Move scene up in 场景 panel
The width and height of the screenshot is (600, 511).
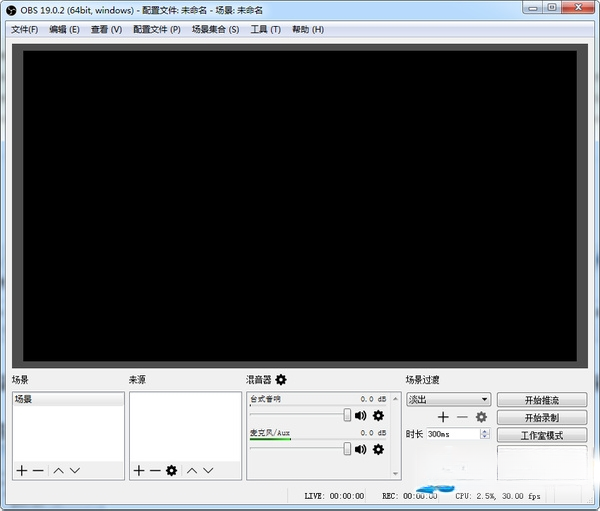pos(59,470)
